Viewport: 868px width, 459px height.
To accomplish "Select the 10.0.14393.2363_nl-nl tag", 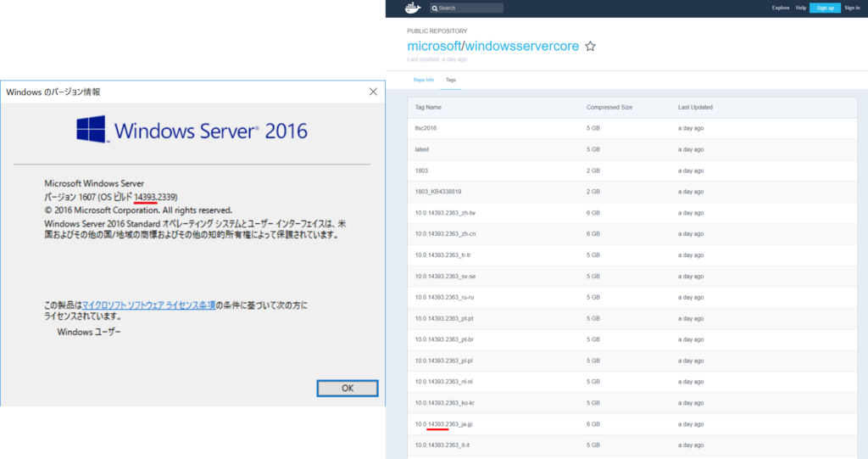I will (x=443, y=382).
